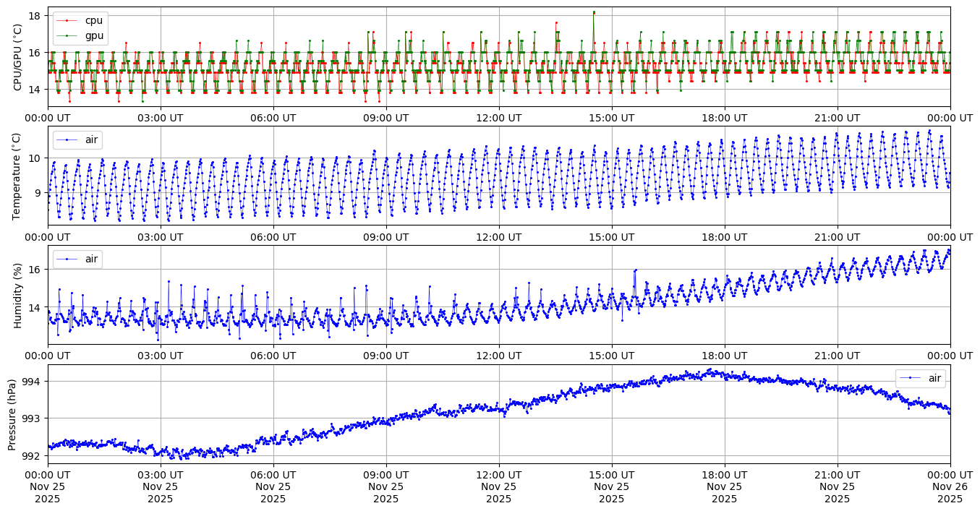The image size is (980, 511).
Task: Click 09:00 UT tick label under CPU/GPU plot
Action: click(x=385, y=118)
